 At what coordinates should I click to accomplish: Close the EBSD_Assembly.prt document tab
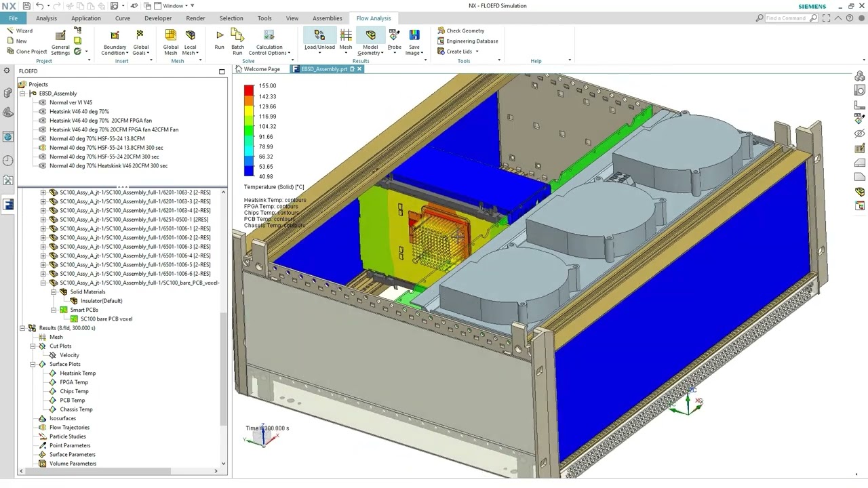tap(359, 69)
